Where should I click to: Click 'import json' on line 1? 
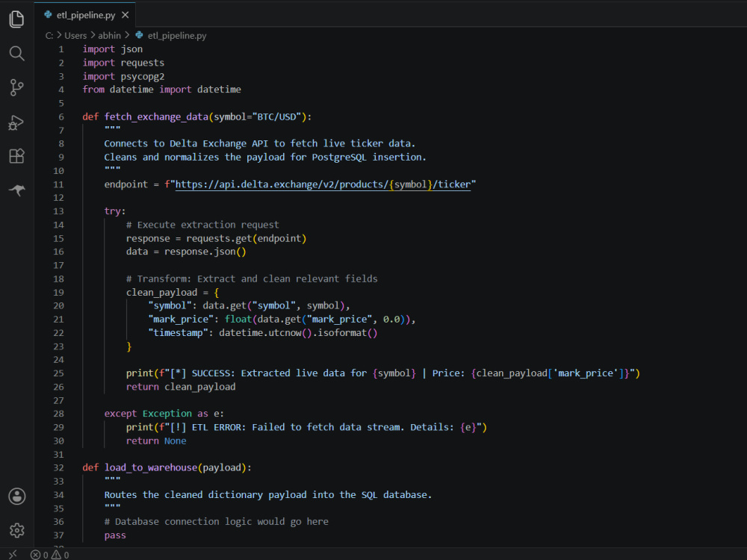pos(113,49)
